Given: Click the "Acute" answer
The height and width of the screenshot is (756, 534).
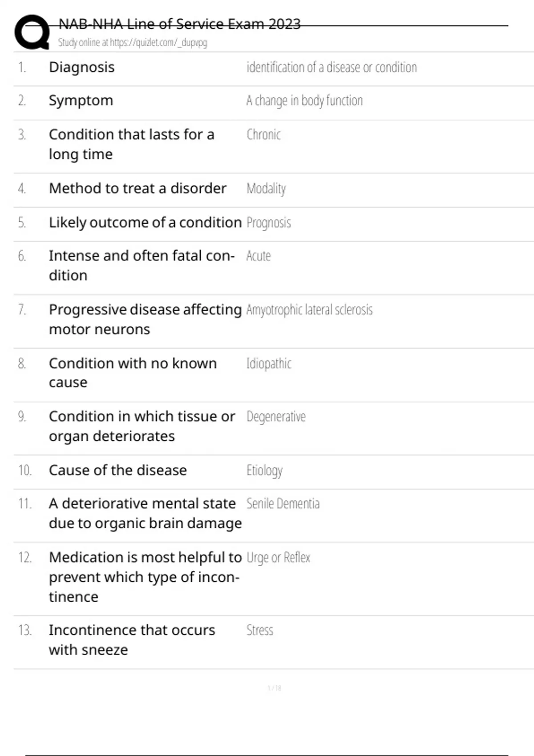Looking at the screenshot, I should [259, 256].
